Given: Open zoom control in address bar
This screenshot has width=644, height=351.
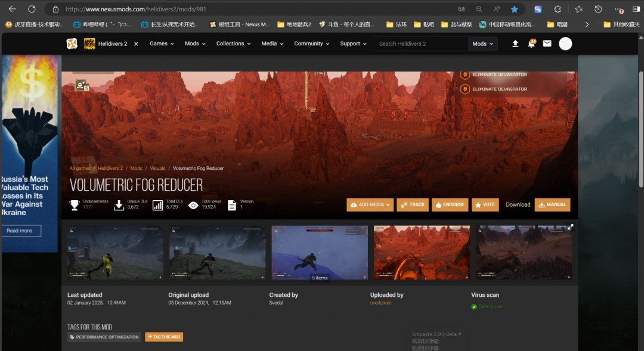Looking at the screenshot, I should 479,9.
